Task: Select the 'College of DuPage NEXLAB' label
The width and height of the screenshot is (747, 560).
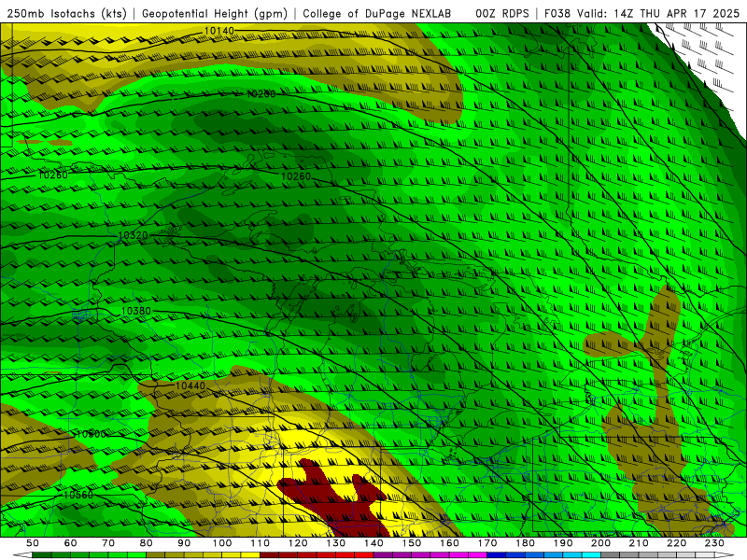Action: tap(377, 13)
